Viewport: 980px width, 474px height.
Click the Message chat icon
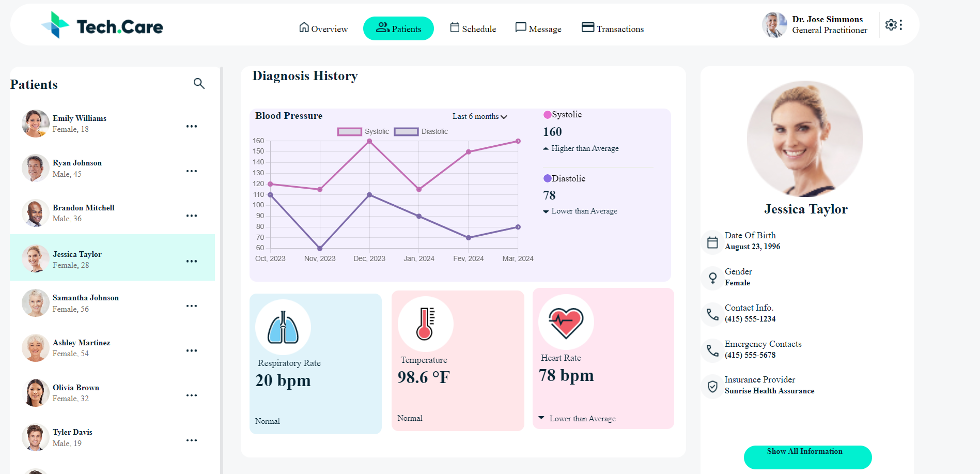pos(520,27)
